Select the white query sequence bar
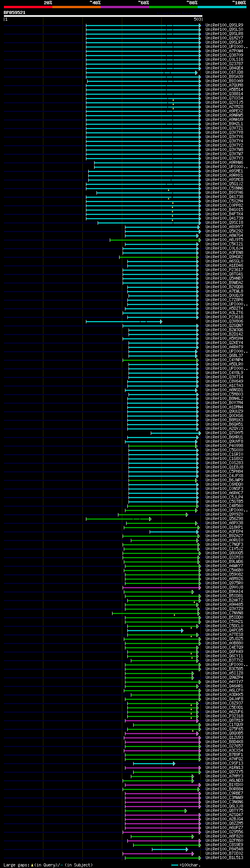Screen dimensions: 250x868 tap(103, 16)
